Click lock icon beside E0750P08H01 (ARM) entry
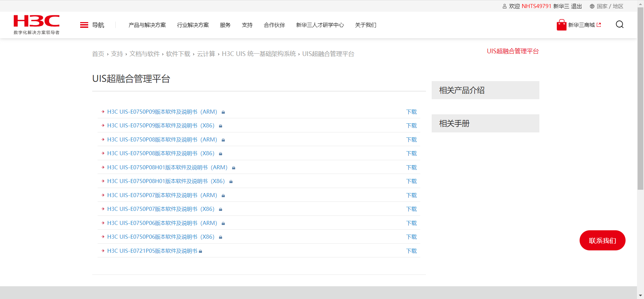The image size is (644, 299). [233, 168]
